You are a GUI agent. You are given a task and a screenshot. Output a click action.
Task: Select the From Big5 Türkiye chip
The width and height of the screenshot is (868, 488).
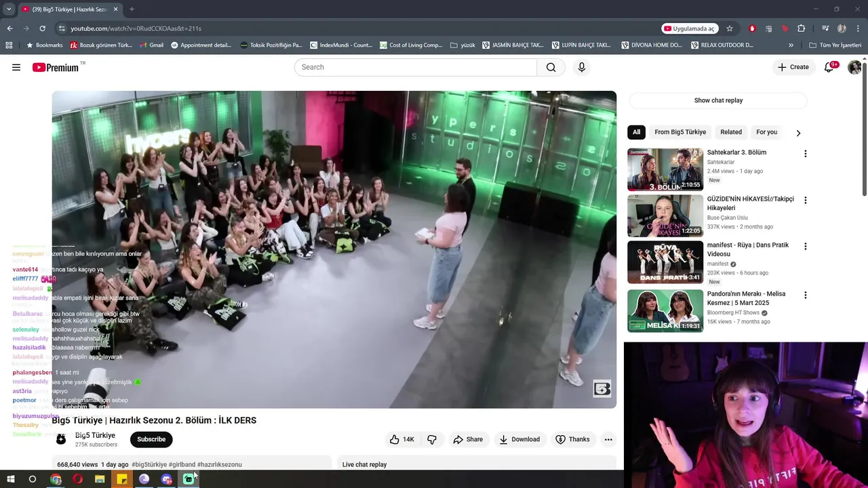(680, 132)
